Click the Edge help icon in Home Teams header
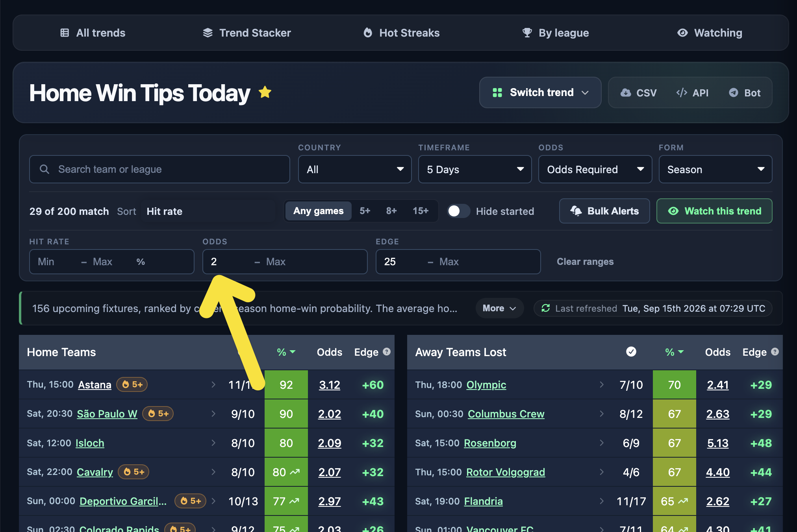797x532 pixels. 387,352
